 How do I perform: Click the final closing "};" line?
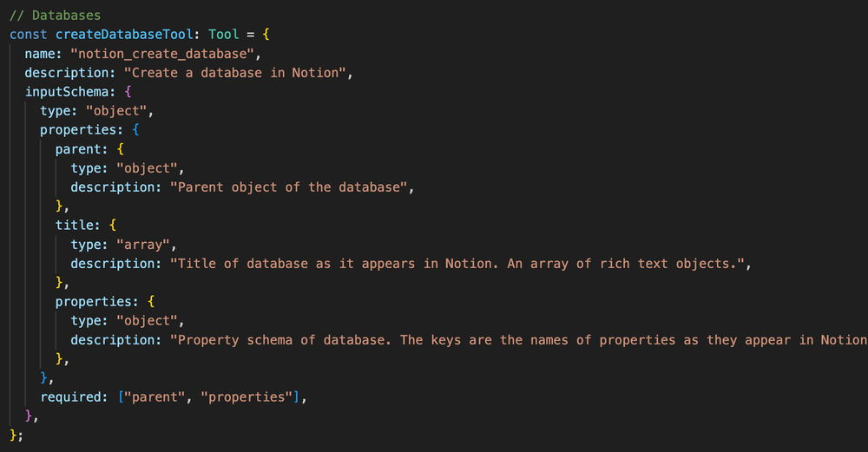coord(16,435)
